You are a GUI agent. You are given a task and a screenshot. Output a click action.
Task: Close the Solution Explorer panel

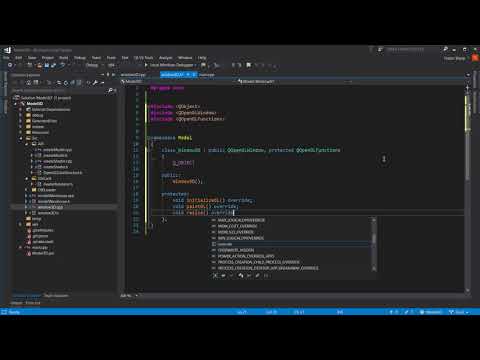tap(114, 75)
